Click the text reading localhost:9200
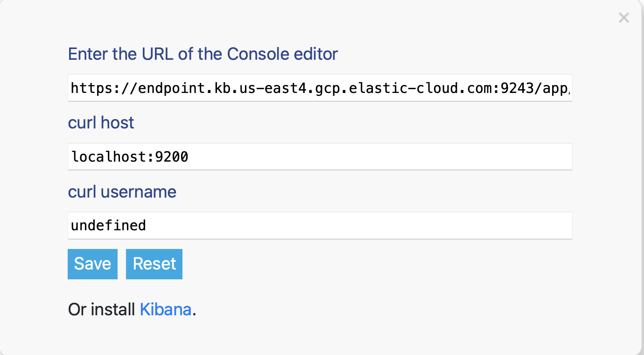The image size is (644, 355). coord(129,156)
